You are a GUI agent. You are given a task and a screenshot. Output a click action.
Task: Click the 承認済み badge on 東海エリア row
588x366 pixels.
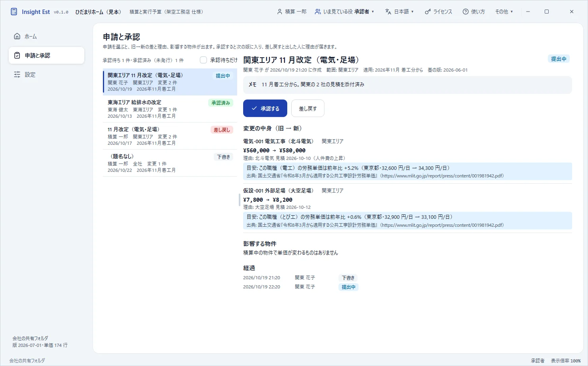coord(220,103)
